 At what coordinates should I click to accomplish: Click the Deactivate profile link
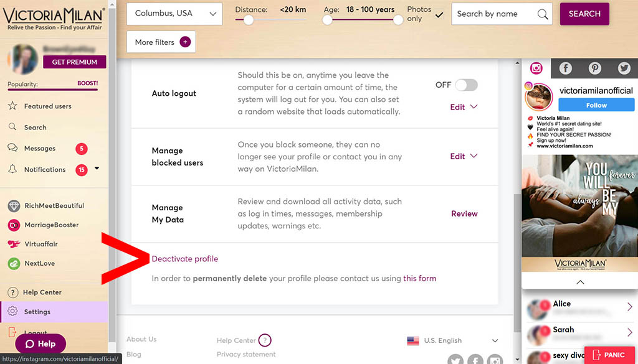click(185, 259)
